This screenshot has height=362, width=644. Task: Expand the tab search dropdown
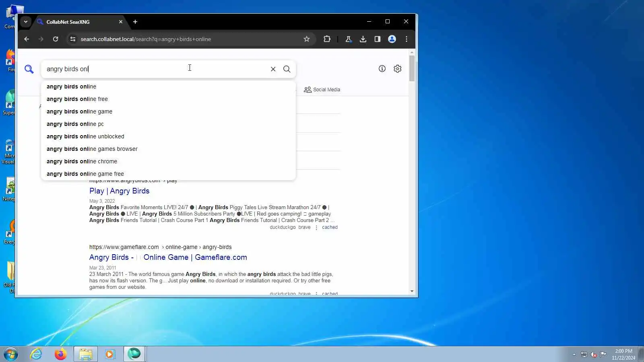click(25, 22)
